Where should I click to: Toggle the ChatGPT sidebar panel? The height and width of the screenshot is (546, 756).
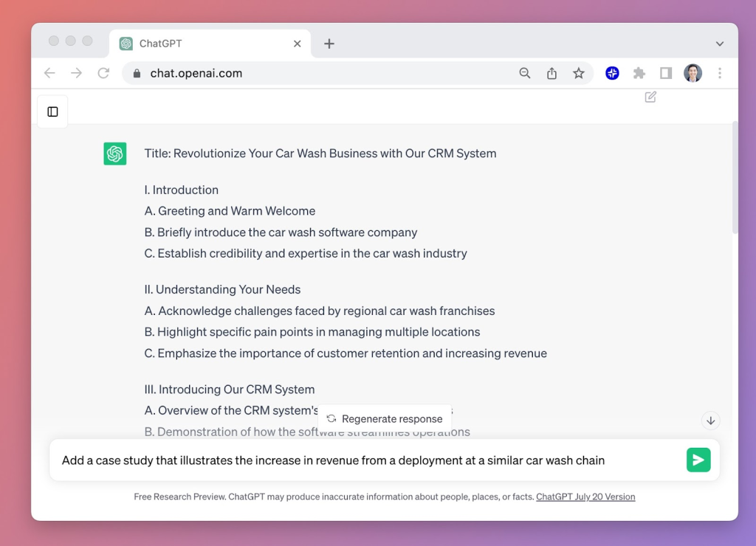(x=52, y=111)
